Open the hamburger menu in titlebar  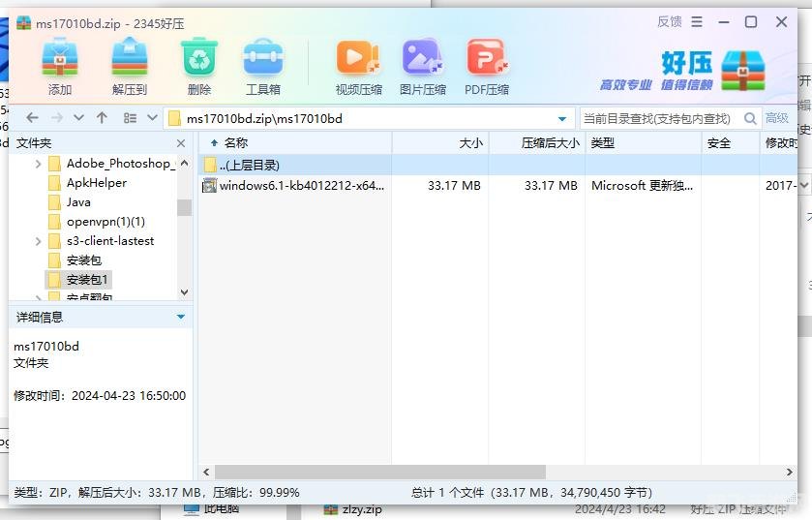697,21
